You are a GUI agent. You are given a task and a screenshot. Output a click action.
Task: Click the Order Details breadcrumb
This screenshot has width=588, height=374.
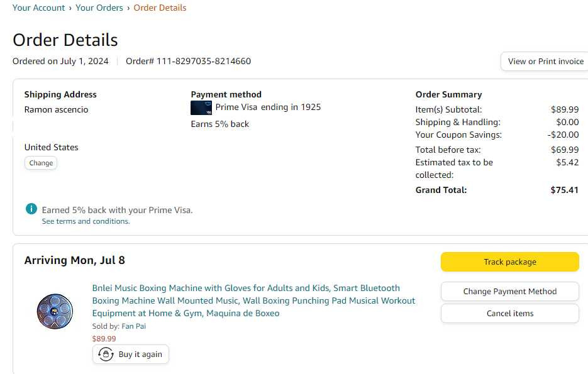[160, 8]
